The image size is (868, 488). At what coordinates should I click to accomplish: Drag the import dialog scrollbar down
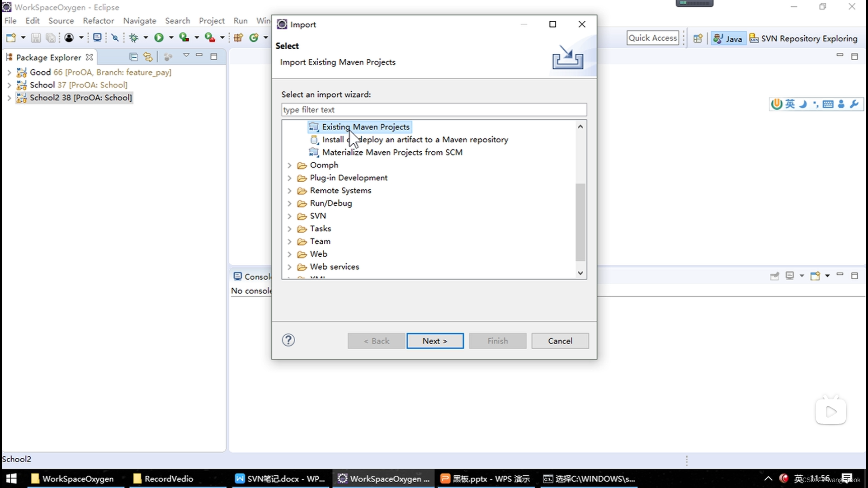580,273
